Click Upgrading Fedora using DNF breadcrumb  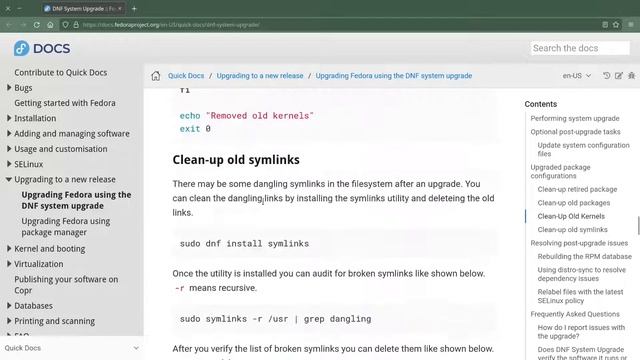(394, 76)
